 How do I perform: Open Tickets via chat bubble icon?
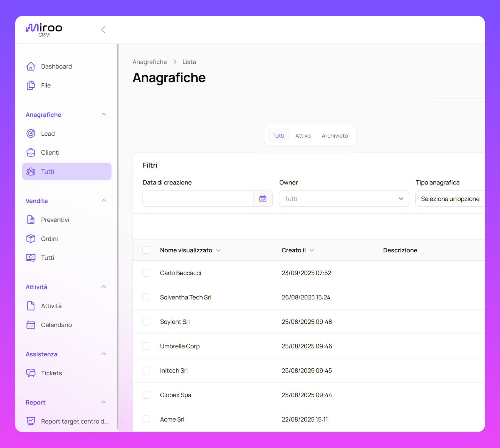coord(31,373)
